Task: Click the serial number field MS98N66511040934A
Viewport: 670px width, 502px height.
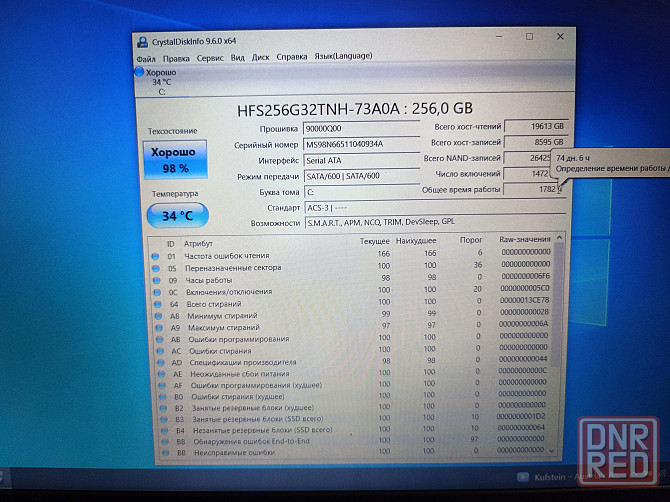Action: (x=361, y=144)
